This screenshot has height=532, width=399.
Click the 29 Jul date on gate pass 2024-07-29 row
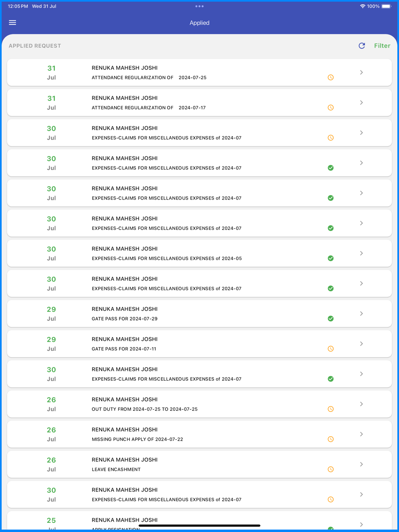click(x=51, y=314)
